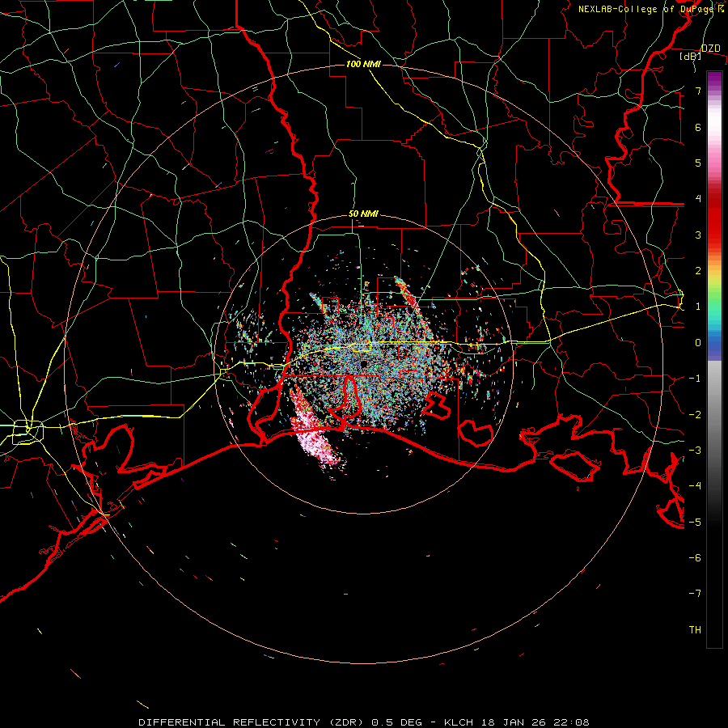Click the -7 value on the color scale
The image size is (728, 728).
click(695, 594)
